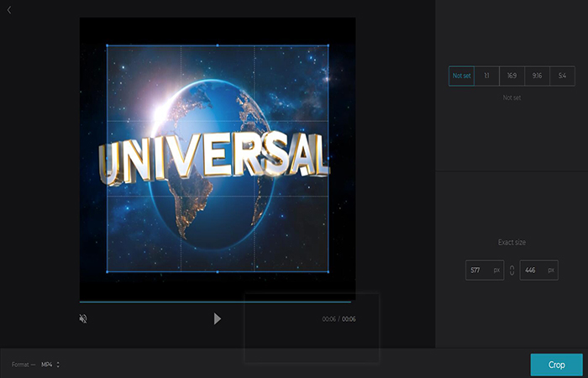This screenshot has width=588, height=378.
Task: Open the MP4 format dropdown
Action: click(50, 365)
